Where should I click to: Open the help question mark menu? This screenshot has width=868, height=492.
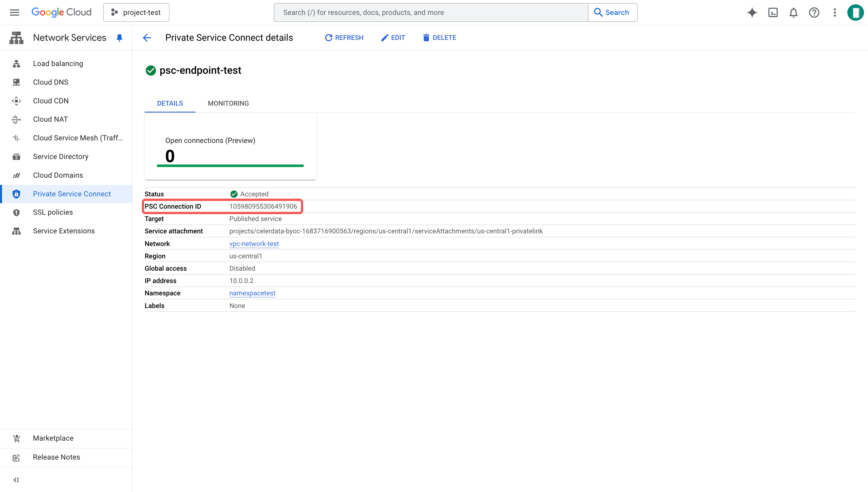814,13
